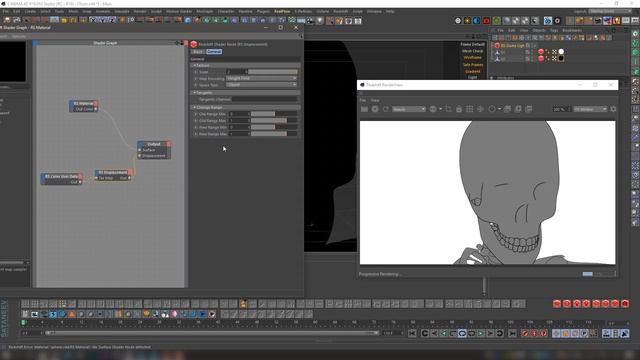Screen dimensions: 640x360
Task: Click Wireframe in the viewport display list
Action: (x=472, y=58)
